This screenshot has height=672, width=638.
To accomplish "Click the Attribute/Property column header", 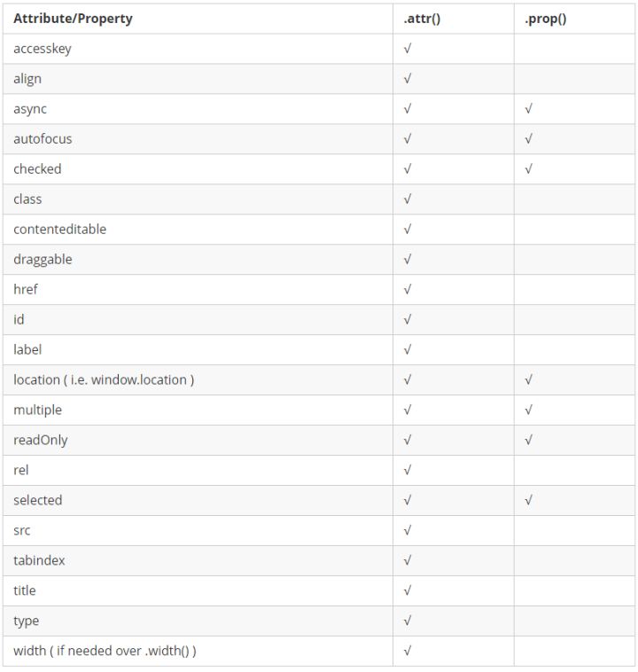I will (x=73, y=19).
